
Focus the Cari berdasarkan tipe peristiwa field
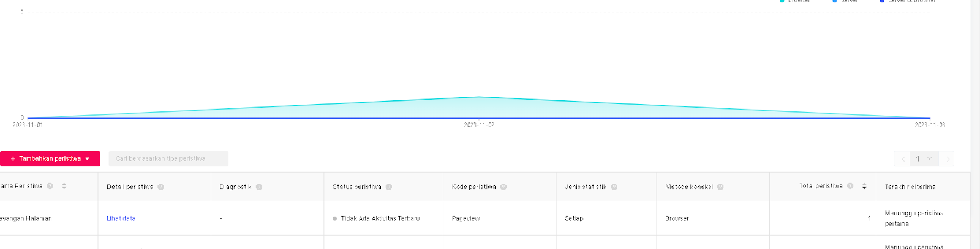pyautogui.click(x=168, y=158)
